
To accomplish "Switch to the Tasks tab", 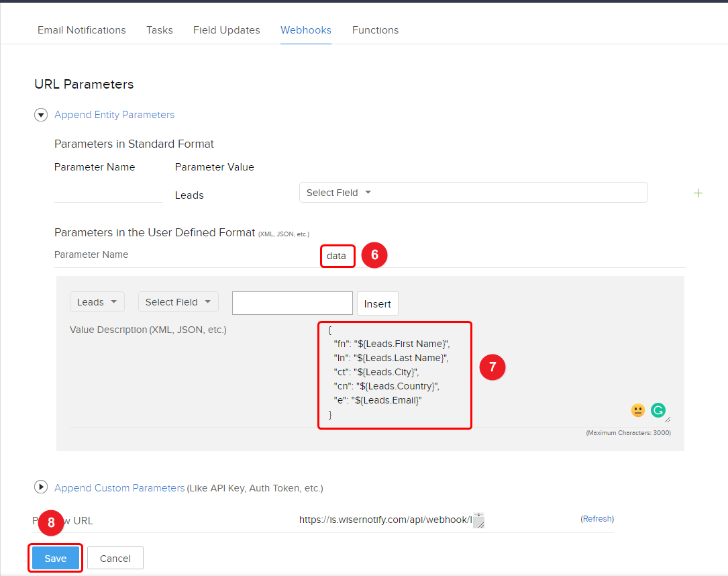I will [160, 30].
